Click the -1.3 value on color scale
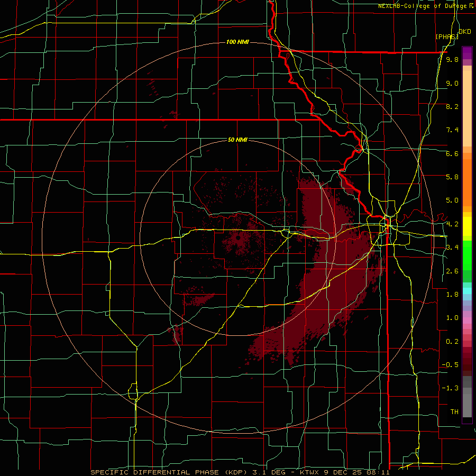Image resolution: width=476 pixels, height=476 pixels. 450,388
